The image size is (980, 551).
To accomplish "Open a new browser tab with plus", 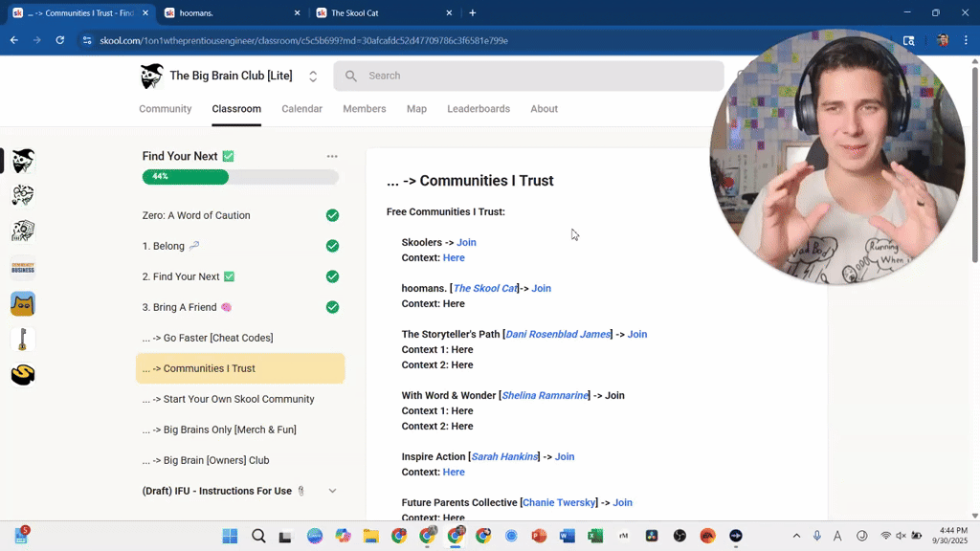I will [x=473, y=12].
